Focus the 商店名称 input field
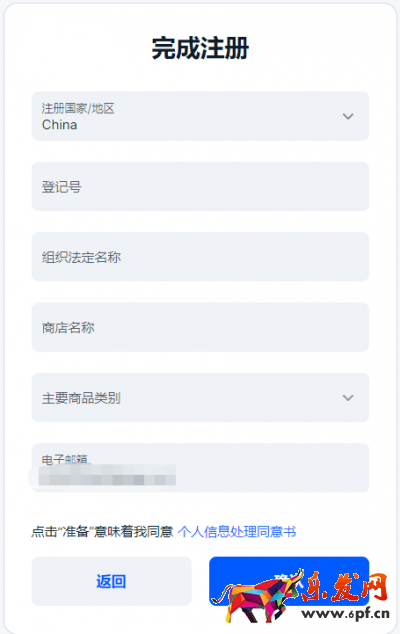This screenshot has height=634, width=400. [x=200, y=327]
